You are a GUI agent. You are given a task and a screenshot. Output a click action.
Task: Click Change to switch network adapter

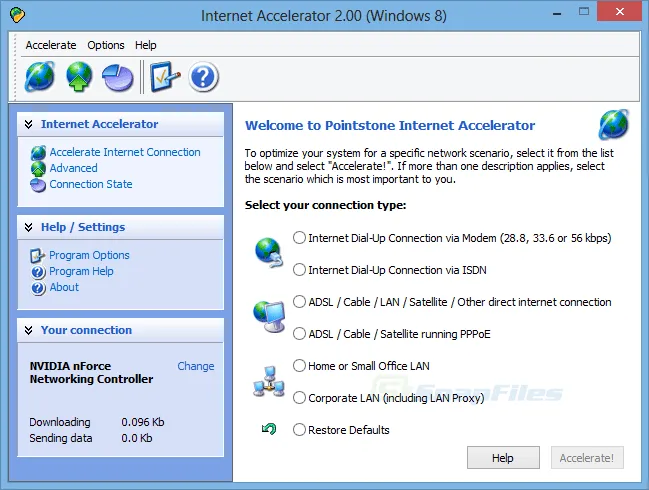[x=196, y=366]
